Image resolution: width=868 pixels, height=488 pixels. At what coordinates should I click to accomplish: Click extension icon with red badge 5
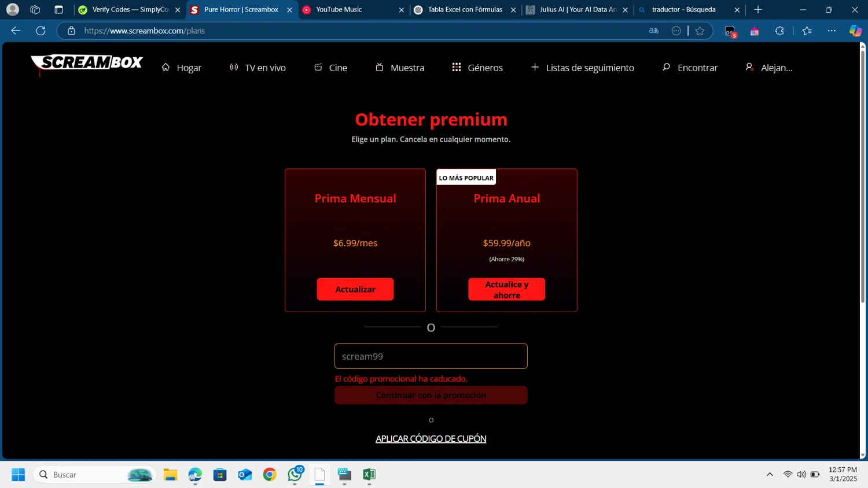[730, 32]
